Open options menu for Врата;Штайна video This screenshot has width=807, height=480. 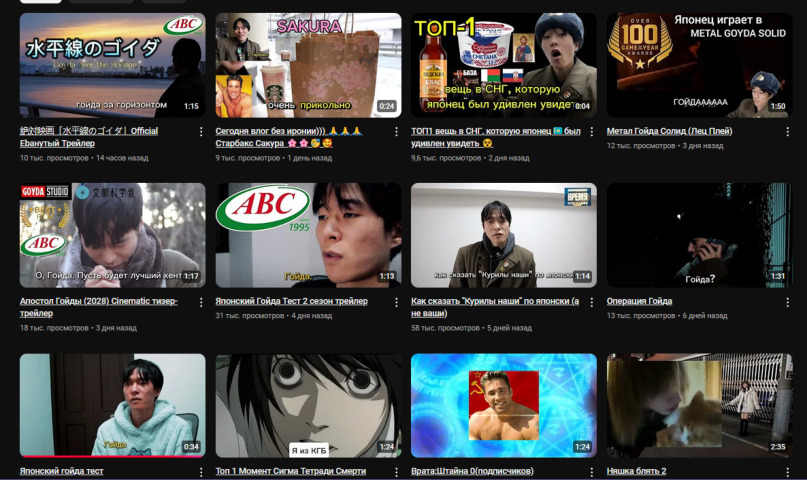(592, 472)
